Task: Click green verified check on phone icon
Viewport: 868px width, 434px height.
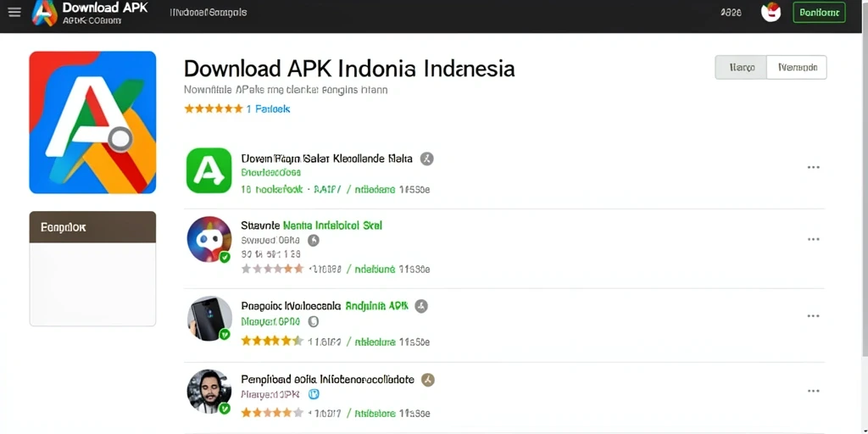Action: (x=224, y=334)
